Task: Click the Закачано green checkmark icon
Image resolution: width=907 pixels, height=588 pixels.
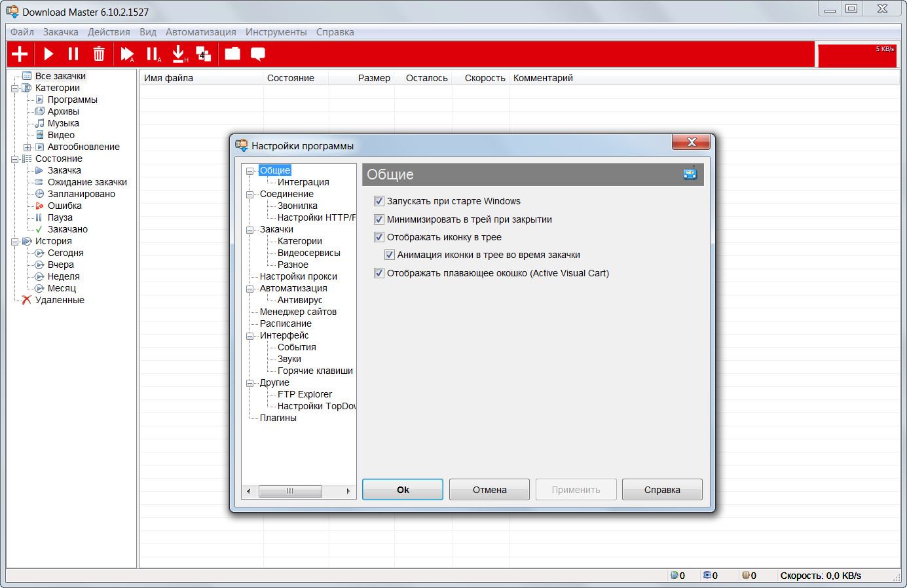Action: coord(39,229)
